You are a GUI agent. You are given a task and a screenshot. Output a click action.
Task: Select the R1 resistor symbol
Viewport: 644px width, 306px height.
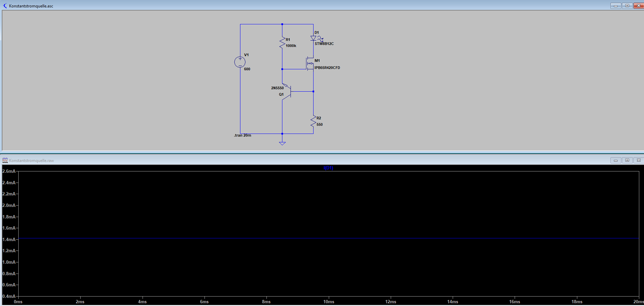coord(282,43)
